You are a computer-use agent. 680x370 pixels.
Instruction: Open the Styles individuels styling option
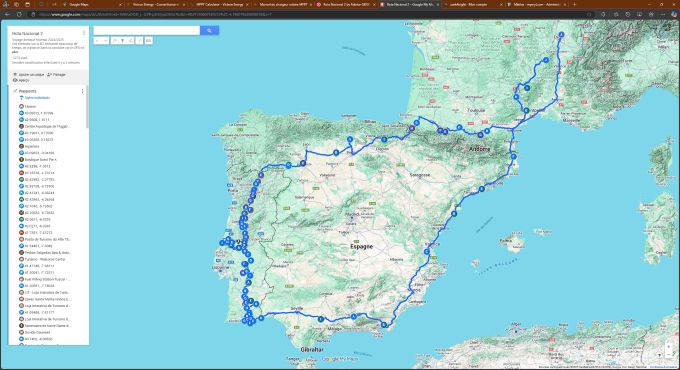36,98
